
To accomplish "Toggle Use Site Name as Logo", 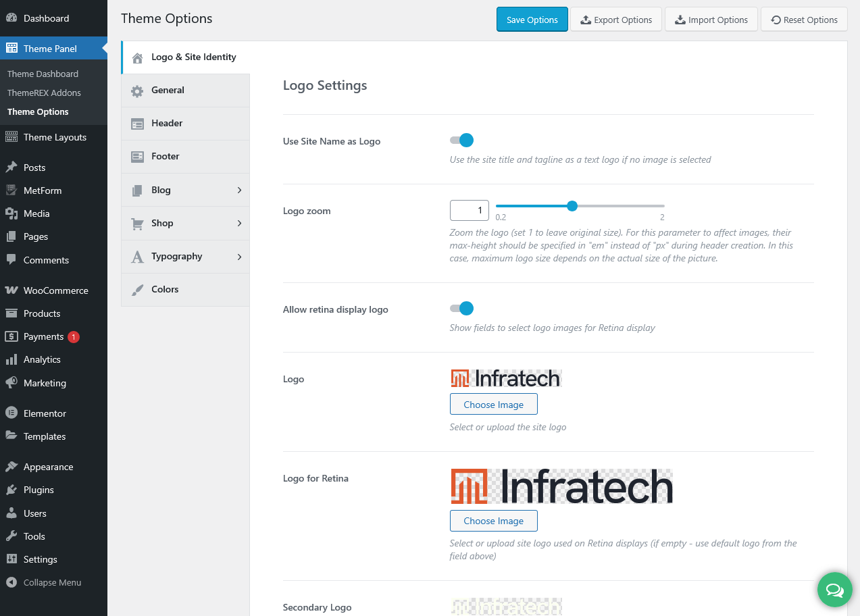I will pyautogui.click(x=462, y=140).
